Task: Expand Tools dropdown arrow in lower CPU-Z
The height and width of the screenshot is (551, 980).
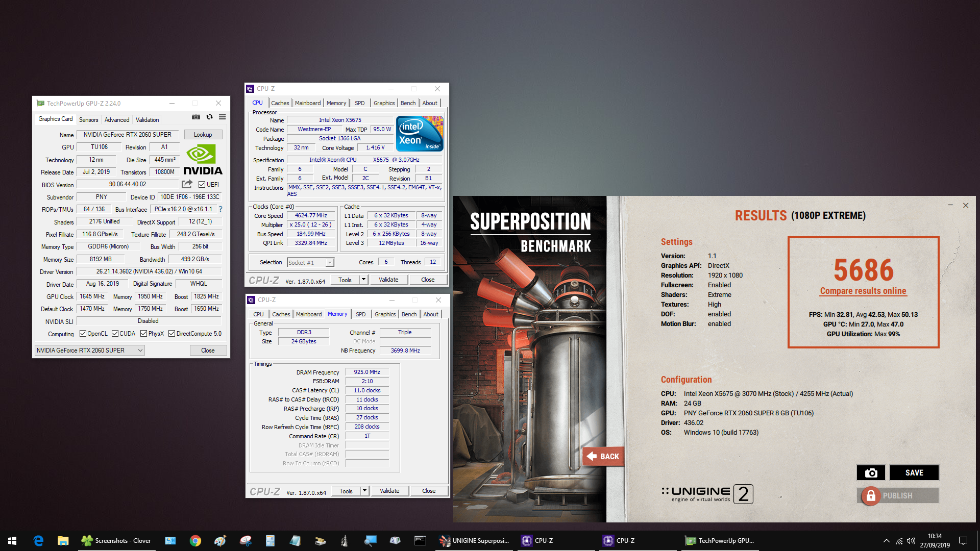Action: pos(364,491)
